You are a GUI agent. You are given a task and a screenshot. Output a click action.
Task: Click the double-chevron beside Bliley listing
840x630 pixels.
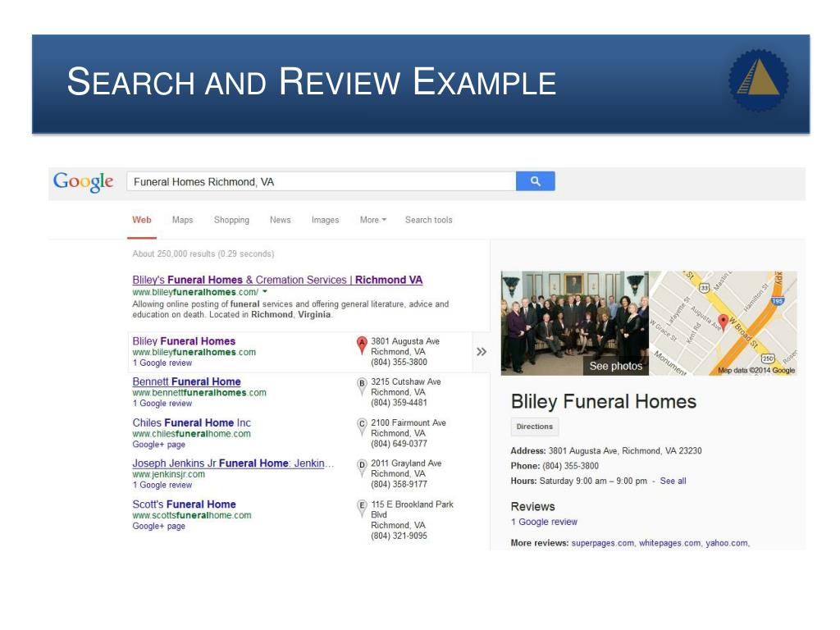point(482,351)
